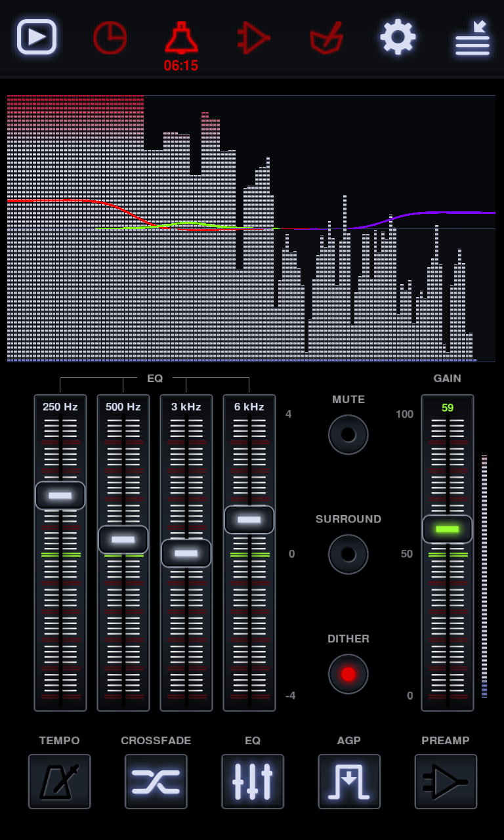The height and width of the screenshot is (840, 504).
Task: Click the green GAIN slider handle
Action: pyautogui.click(x=448, y=529)
